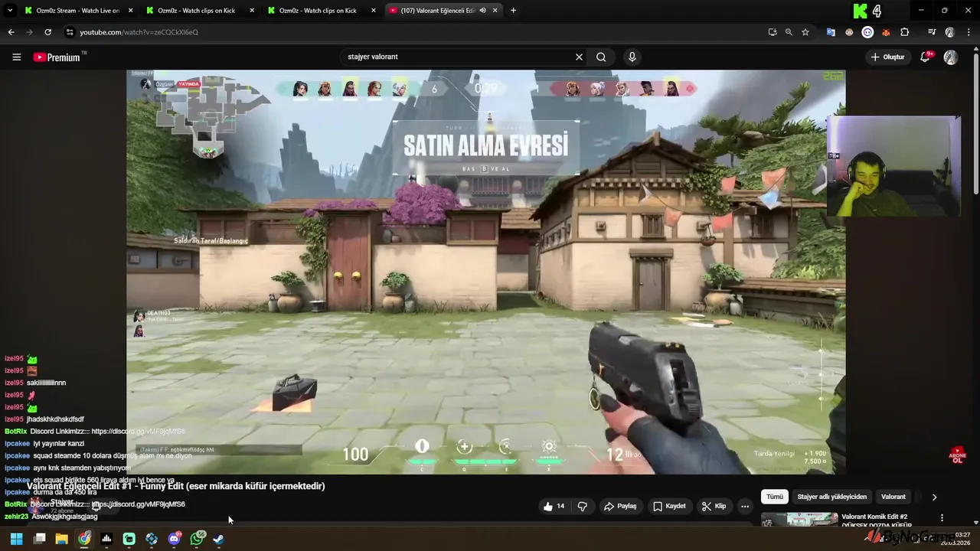This screenshot has height=551, width=980.
Task: Open YouTube notifications bell
Action: [x=925, y=57]
